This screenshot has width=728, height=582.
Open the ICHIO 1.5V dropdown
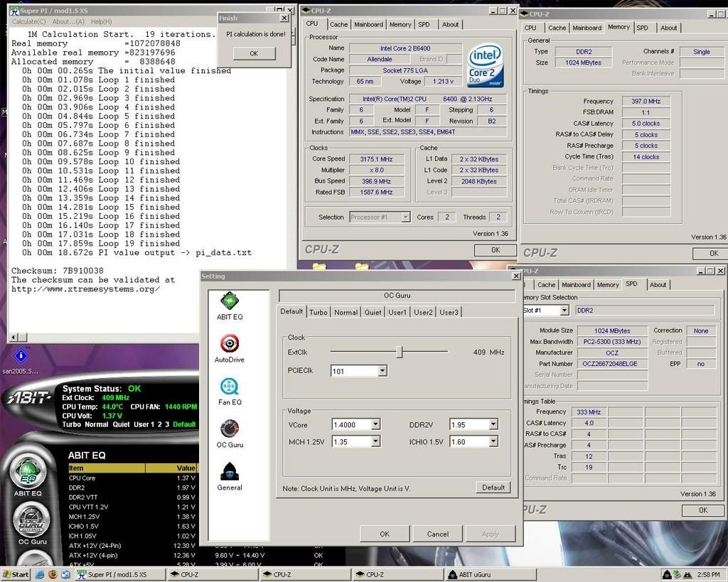(x=492, y=442)
